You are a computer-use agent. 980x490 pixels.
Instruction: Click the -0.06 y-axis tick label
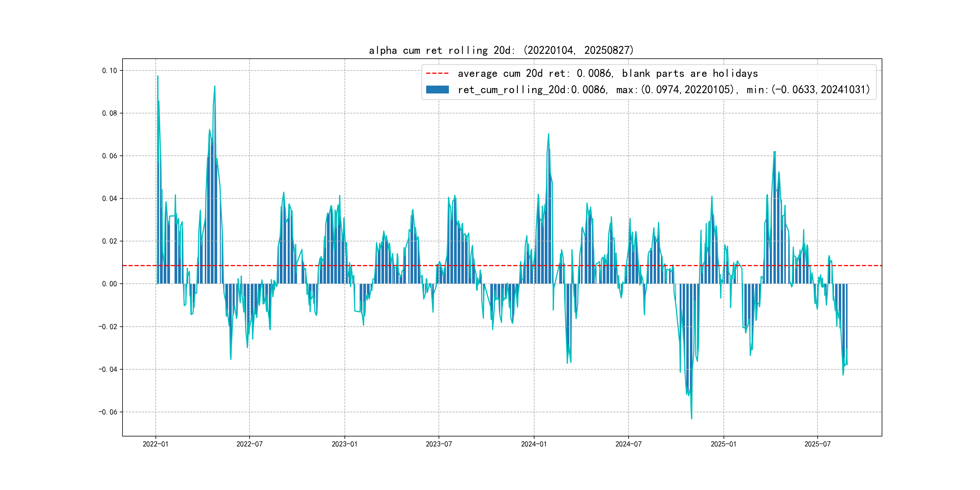click(108, 412)
